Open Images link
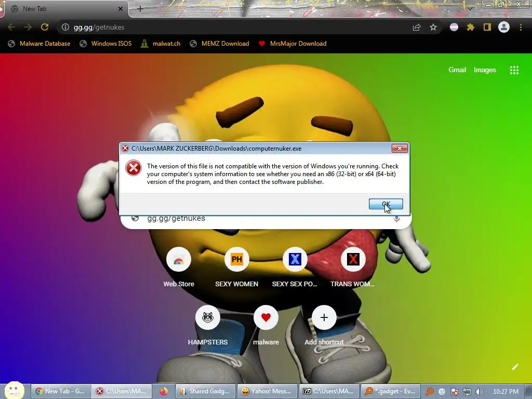Viewport: 532px width, 399px height. [x=485, y=70]
